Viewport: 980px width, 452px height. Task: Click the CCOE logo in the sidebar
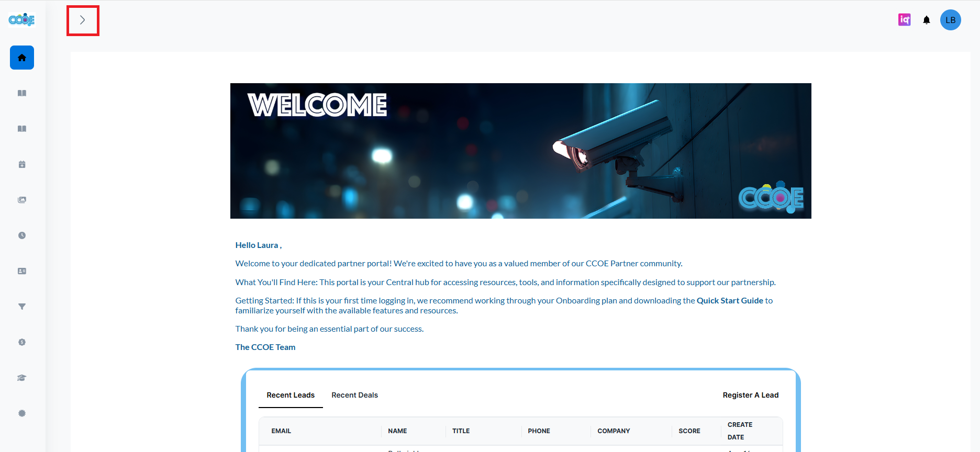tap(21, 20)
